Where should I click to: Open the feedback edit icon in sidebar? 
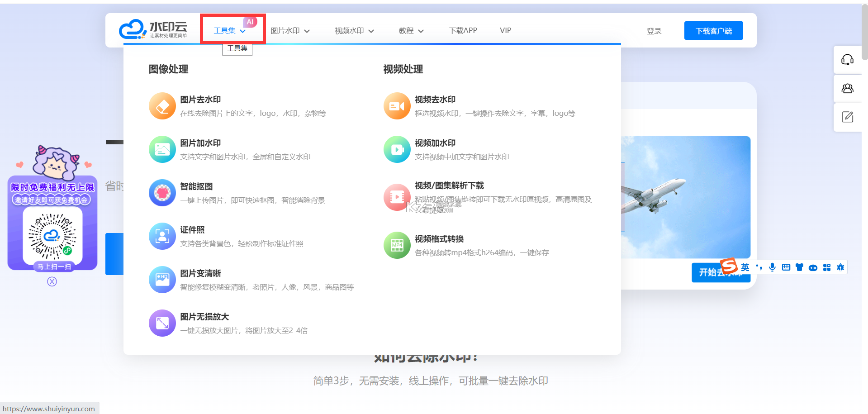pos(847,117)
